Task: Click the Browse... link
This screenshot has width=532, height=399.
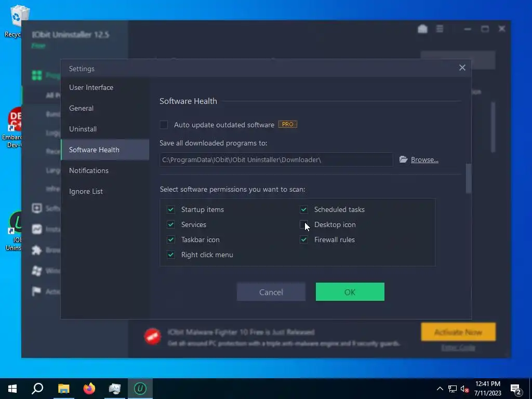Action: [424, 159]
